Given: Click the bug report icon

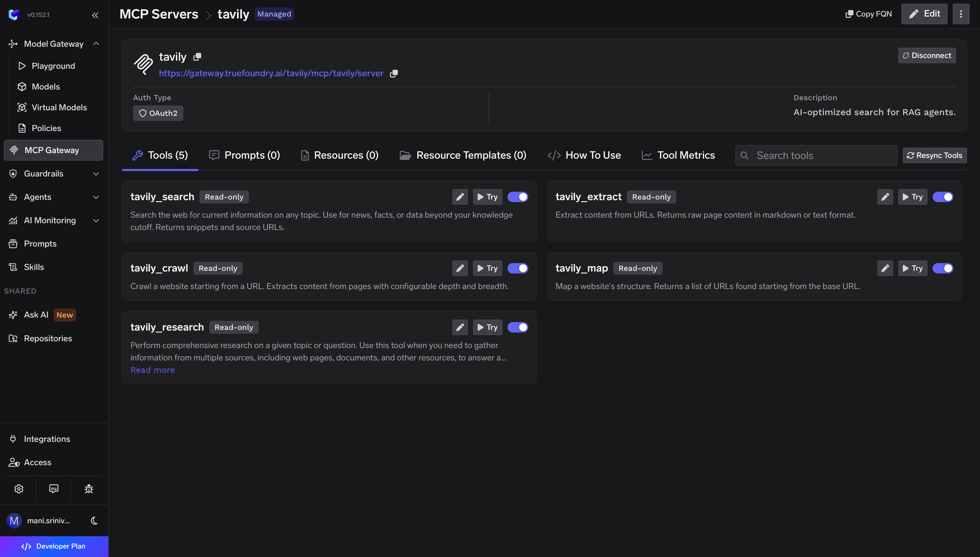Looking at the screenshot, I should coord(89,489).
